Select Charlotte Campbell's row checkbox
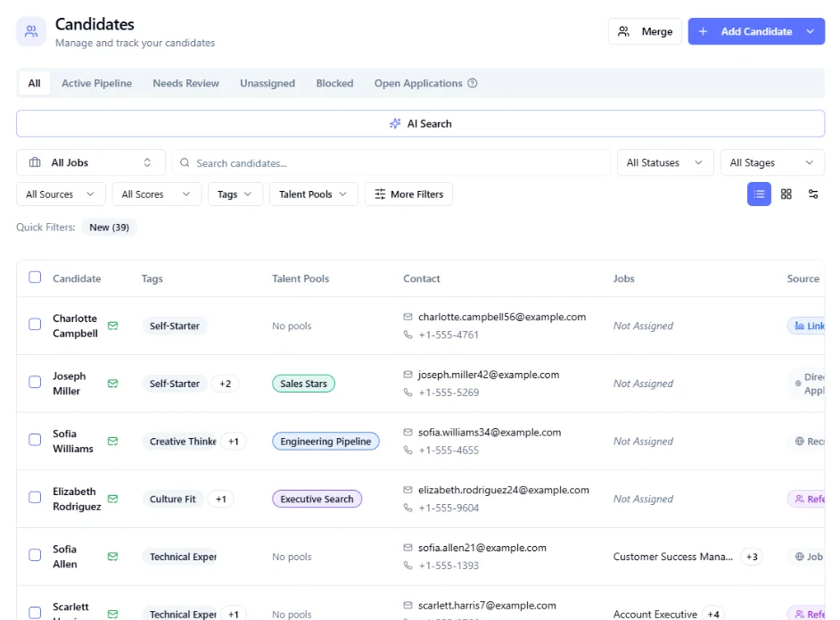 point(35,324)
